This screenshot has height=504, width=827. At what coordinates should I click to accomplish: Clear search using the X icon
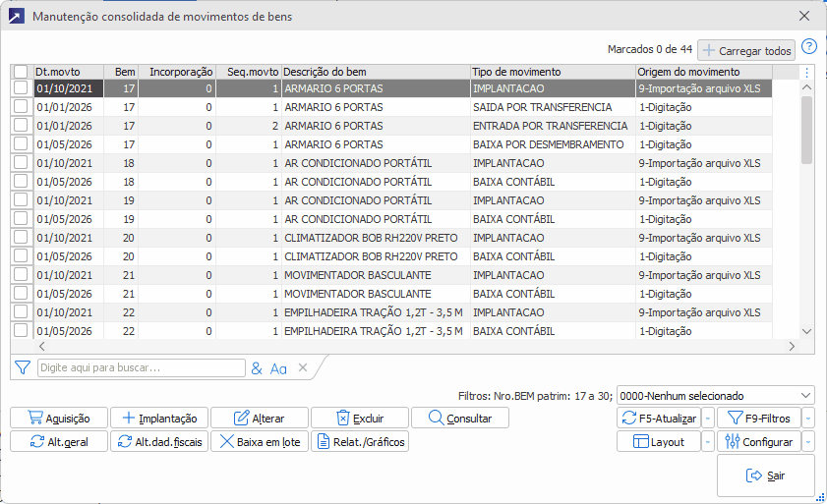(x=303, y=367)
